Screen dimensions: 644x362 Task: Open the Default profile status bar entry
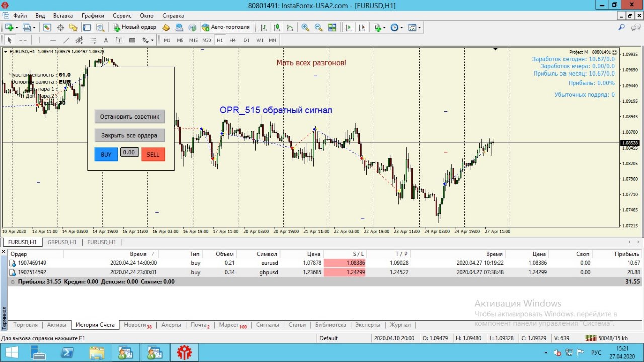click(x=329, y=338)
